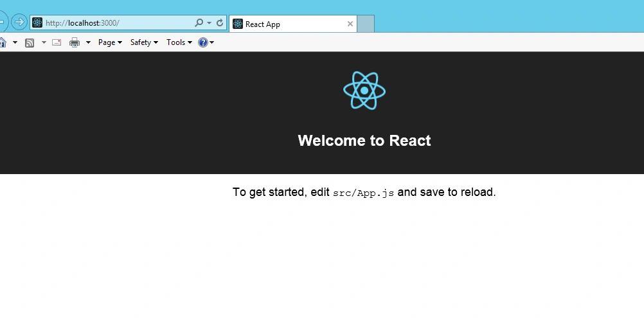This screenshot has height=318, width=644.
Task: Click the localhost:3000 address field
Action: [118, 23]
